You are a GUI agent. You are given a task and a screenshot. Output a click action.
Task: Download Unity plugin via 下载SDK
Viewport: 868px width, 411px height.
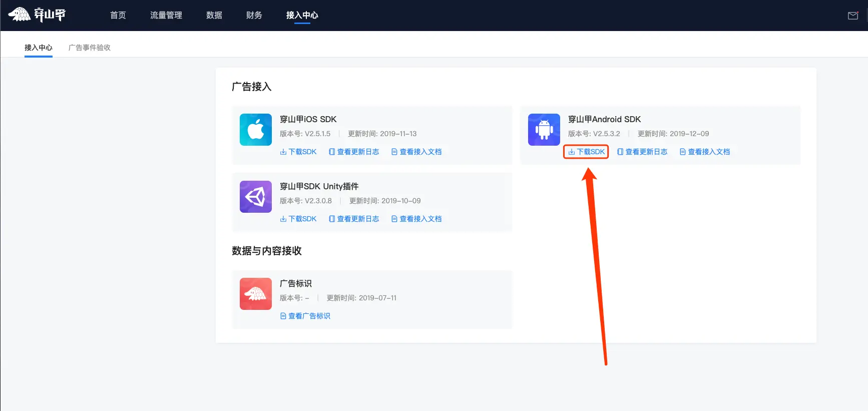(298, 219)
